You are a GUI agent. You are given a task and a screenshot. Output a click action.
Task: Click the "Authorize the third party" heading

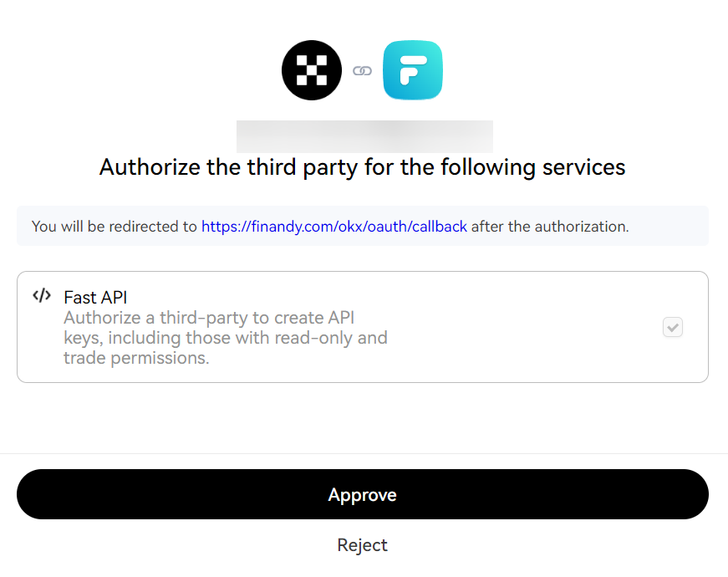pyautogui.click(x=362, y=167)
